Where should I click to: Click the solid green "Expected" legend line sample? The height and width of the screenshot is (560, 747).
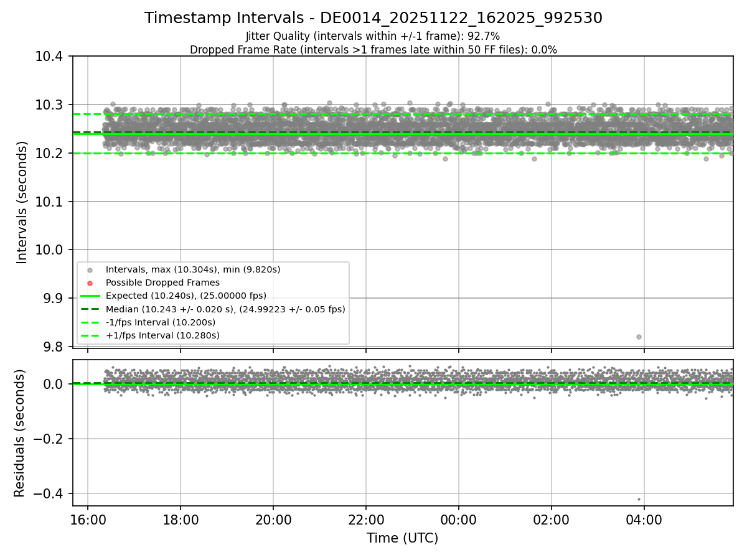[x=90, y=296]
